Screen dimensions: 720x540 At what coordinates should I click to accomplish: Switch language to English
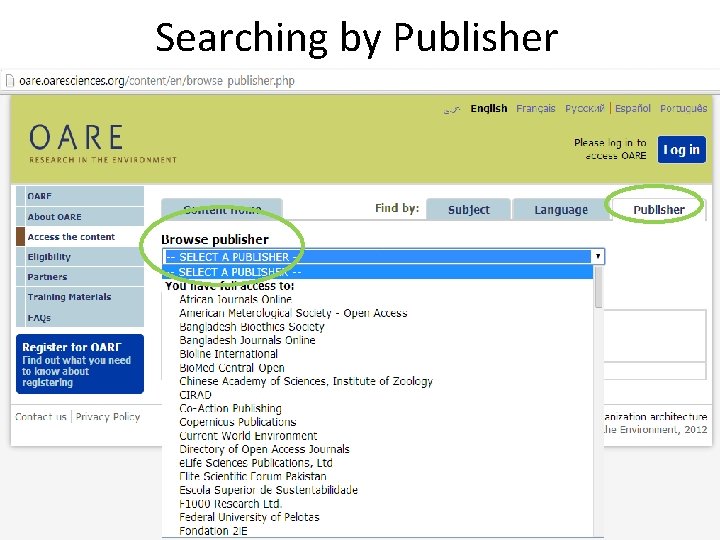tap(489, 108)
